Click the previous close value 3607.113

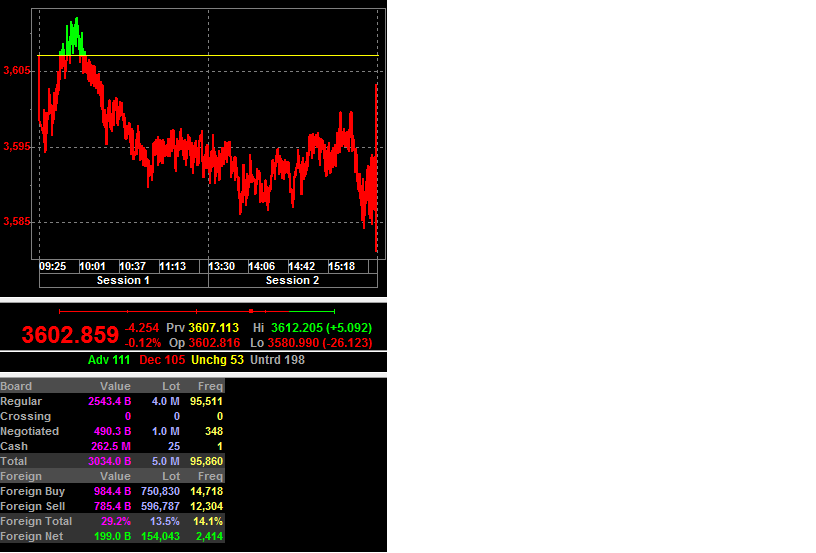click(213, 328)
